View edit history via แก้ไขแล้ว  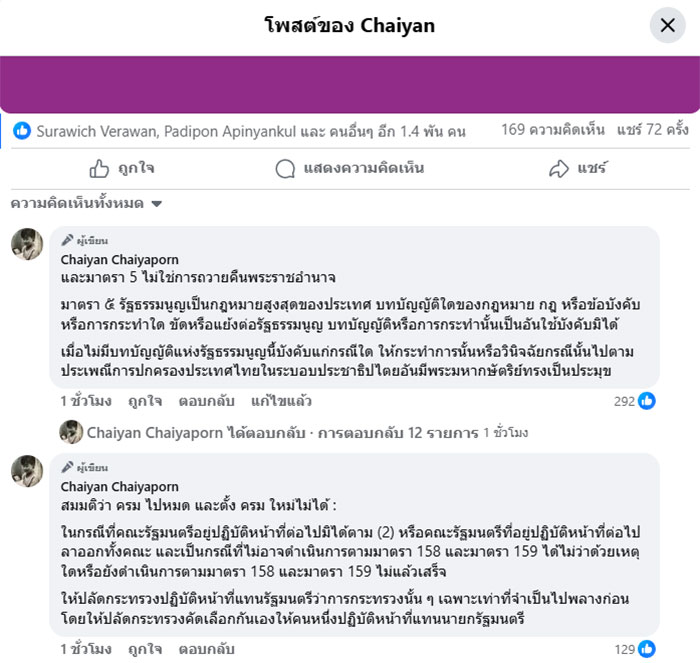click(281, 401)
